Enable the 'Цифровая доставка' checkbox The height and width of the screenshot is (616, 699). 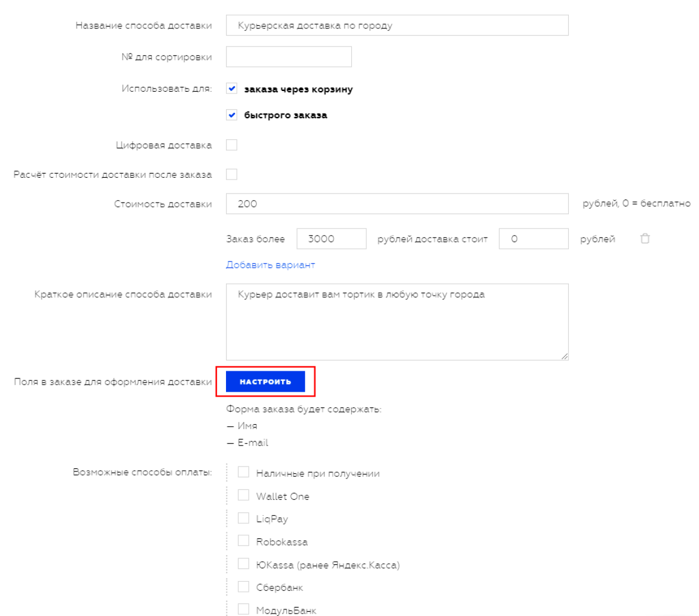(231, 145)
